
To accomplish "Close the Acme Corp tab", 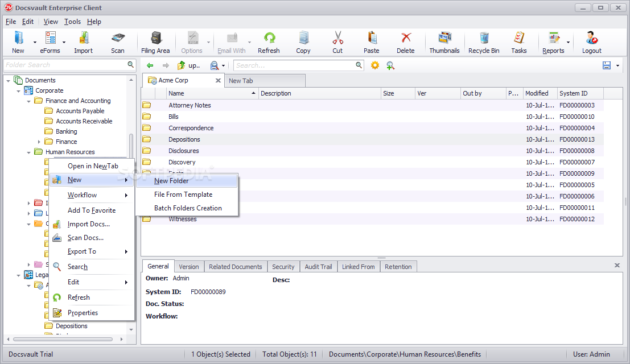I will coord(218,81).
